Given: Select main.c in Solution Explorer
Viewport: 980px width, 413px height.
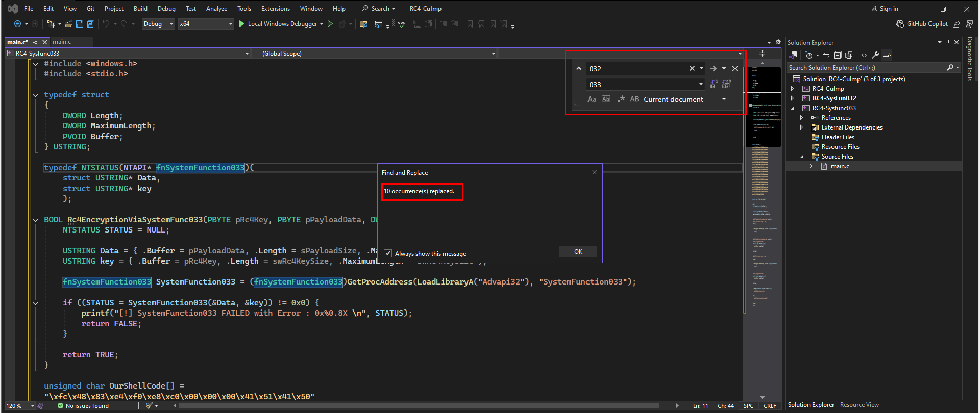Looking at the screenshot, I should click(840, 166).
